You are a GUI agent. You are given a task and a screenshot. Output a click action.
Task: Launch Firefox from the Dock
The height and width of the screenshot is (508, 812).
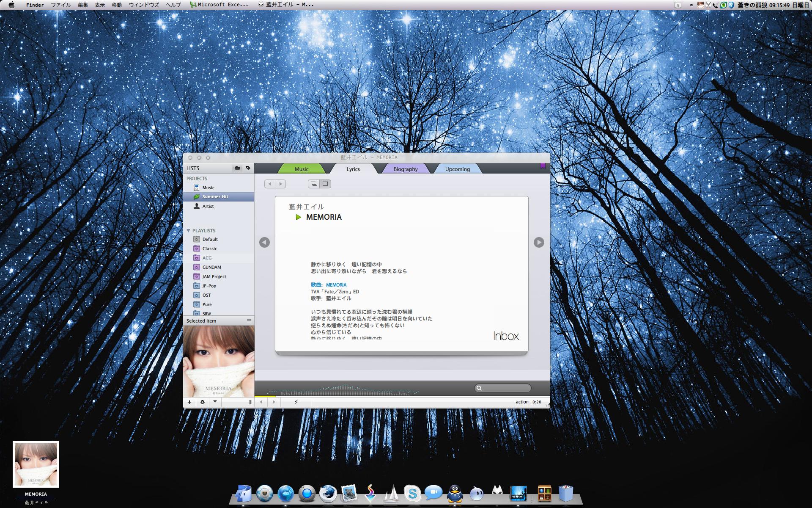[328, 494]
